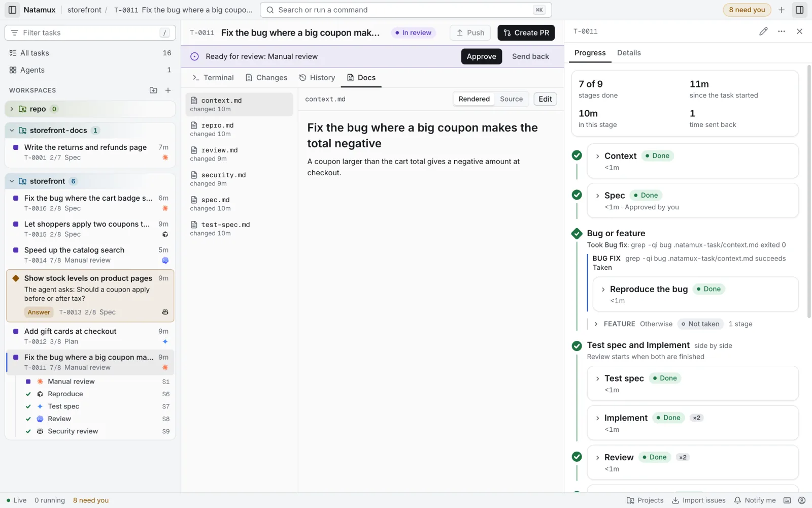Switch docs view to Source

coord(511,99)
